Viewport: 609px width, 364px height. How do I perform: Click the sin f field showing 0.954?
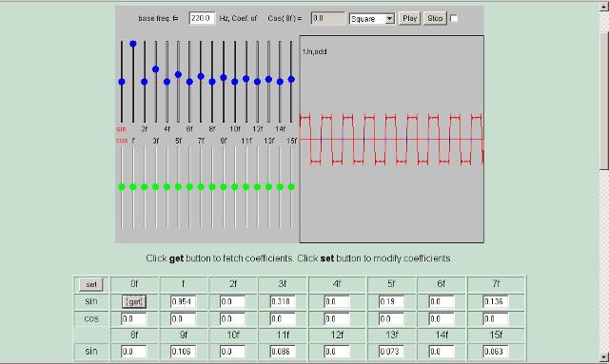183,301
